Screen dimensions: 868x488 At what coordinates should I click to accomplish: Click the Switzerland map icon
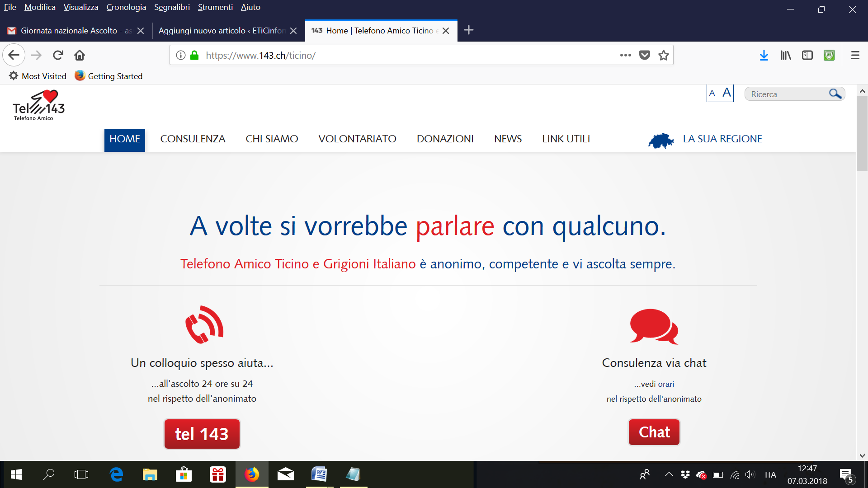click(x=661, y=141)
